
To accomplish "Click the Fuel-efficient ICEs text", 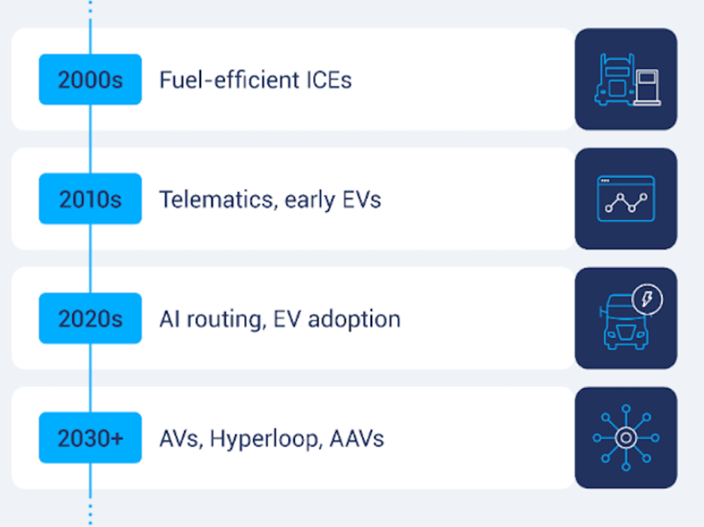I will [x=255, y=80].
